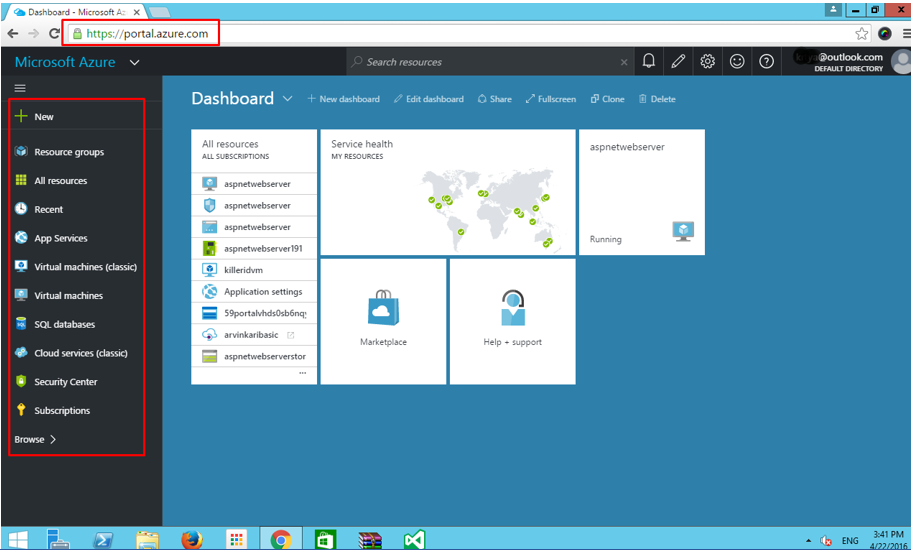Open the aspnetwebserver191 resource row
The width and height of the screenshot is (911, 550).
pos(254,249)
